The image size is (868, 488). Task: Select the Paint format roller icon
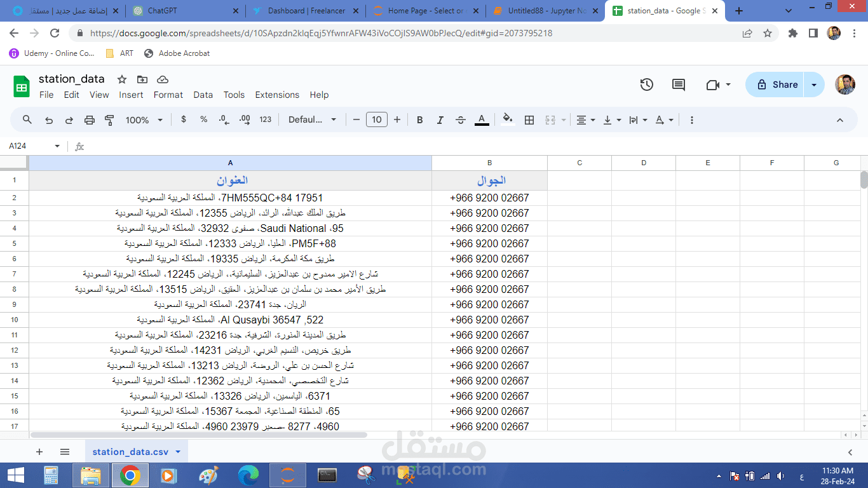[x=109, y=119]
